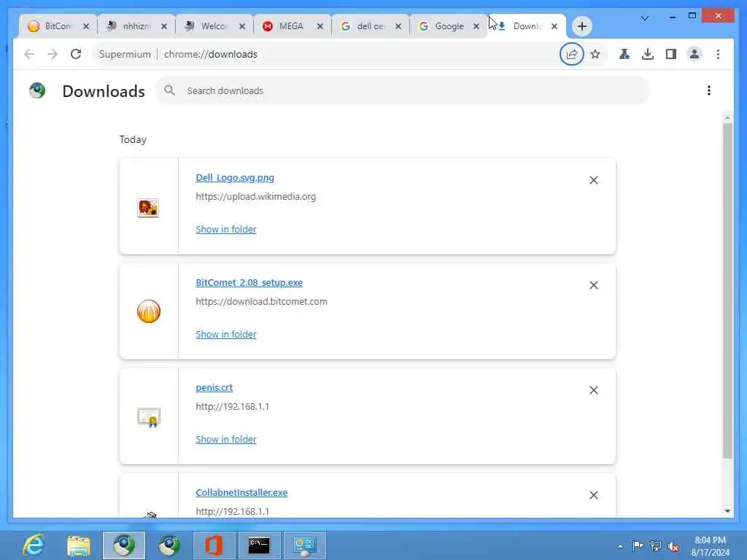The width and height of the screenshot is (747, 560).
Task: Close the Google tab
Action: tap(476, 26)
